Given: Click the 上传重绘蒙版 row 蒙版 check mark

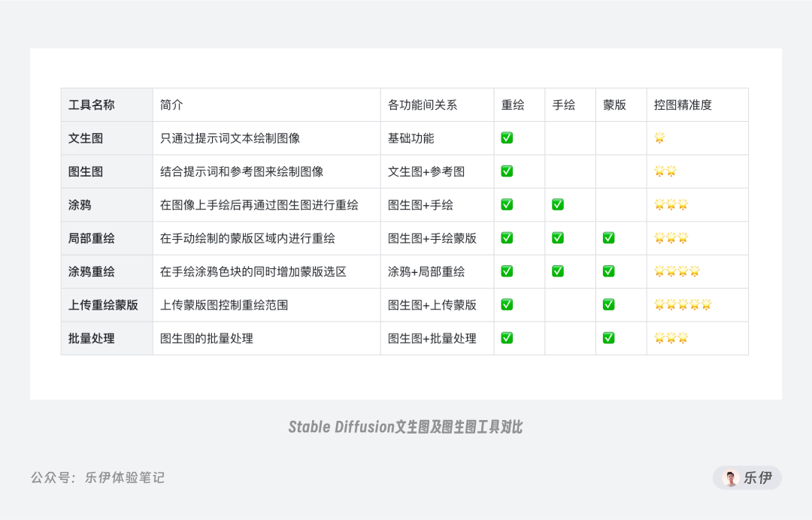Looking at the screenshot, I should point(608,305).
